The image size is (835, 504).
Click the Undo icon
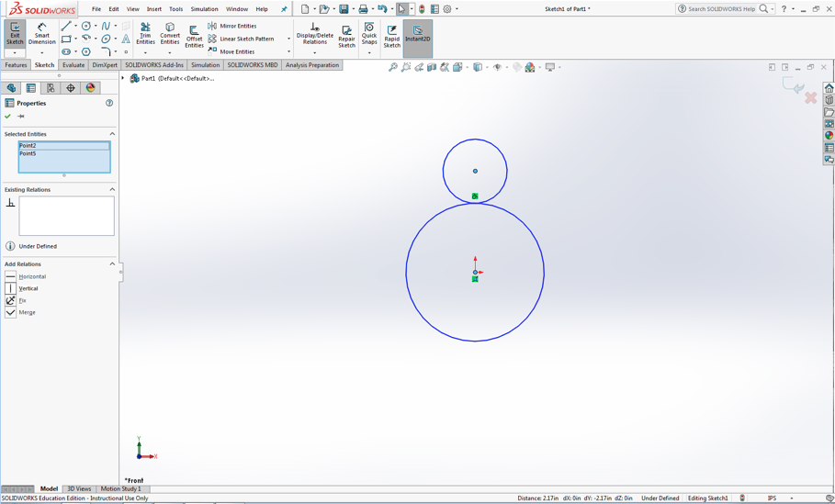pos(382,9)
